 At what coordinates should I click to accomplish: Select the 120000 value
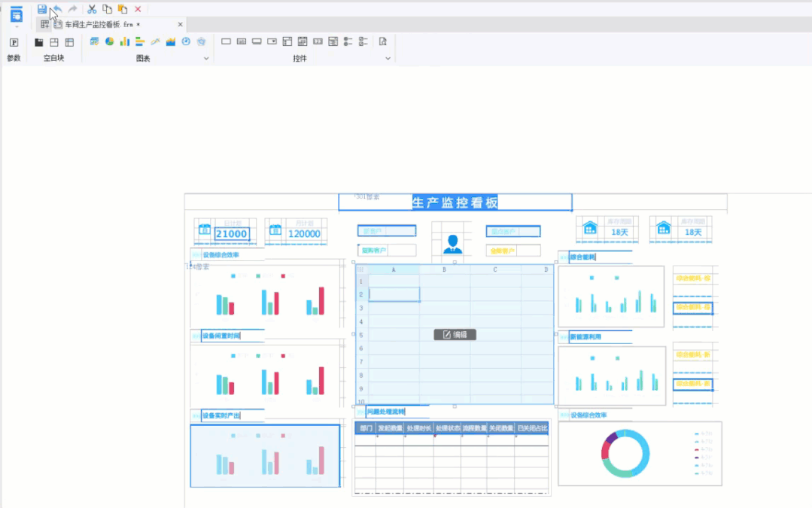pyautogui.click(x=304, y=234)
